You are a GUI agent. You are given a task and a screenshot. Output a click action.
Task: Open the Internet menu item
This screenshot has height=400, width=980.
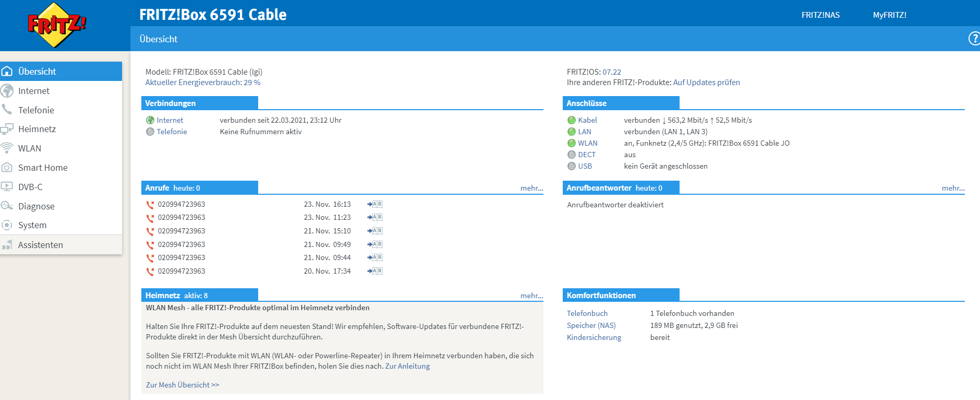[x=61, y=90]
